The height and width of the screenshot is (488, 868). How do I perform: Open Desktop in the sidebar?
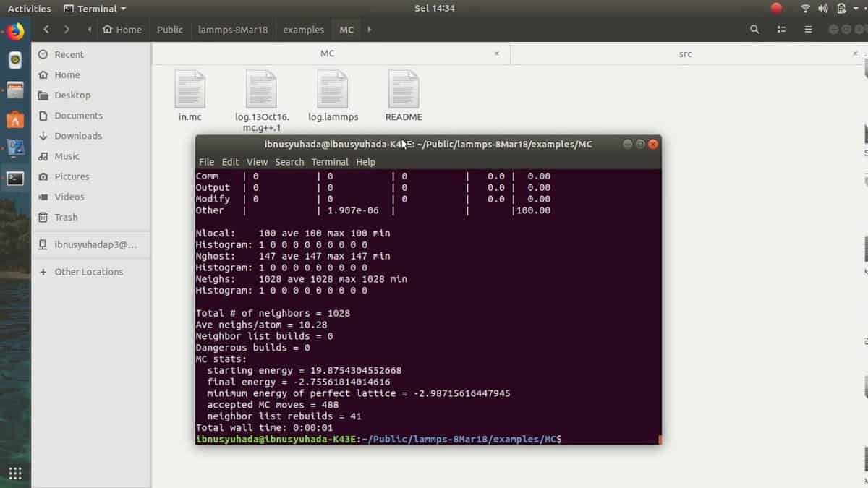pyautogui.click(x=91, y=95)
